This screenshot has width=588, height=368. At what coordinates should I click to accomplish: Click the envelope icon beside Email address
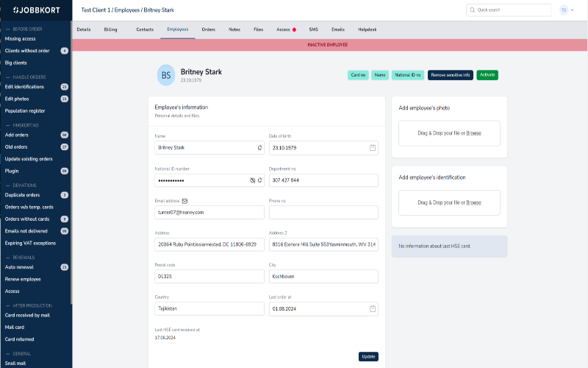pyautogui.click(x=184, y=201)
